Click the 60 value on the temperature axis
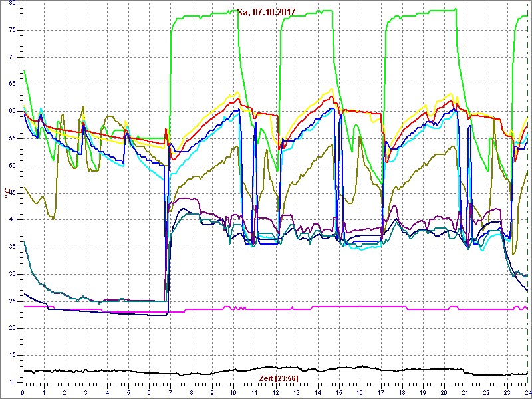Screen dimensions: 532x399 pos(11,111)
